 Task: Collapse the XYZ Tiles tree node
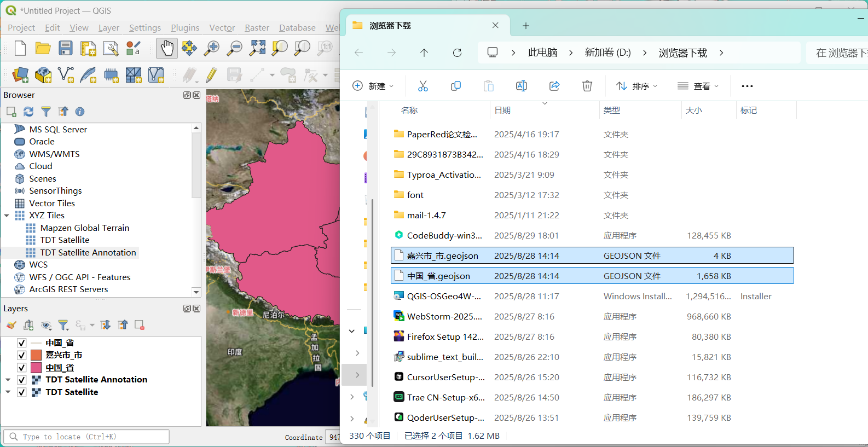point(7,216)
